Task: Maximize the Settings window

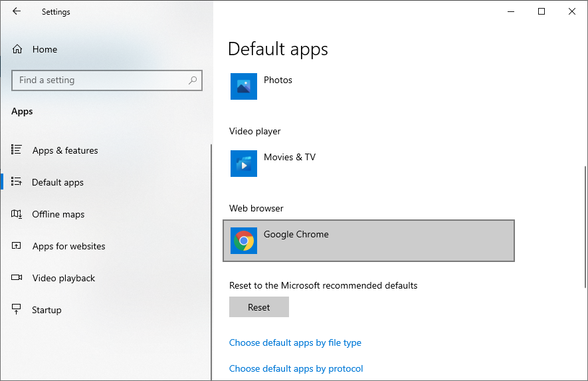Action: pyautogui.click(x=541, y=11)
